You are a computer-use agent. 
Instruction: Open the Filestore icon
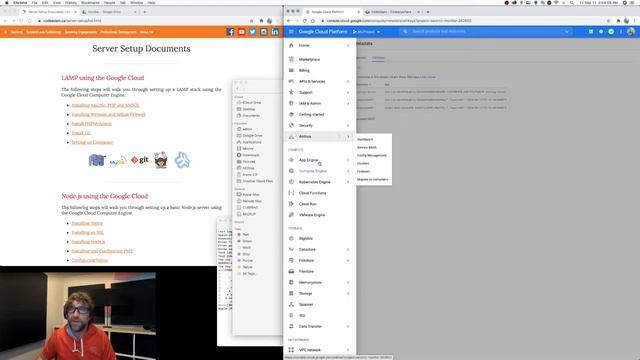pos(291,271)
